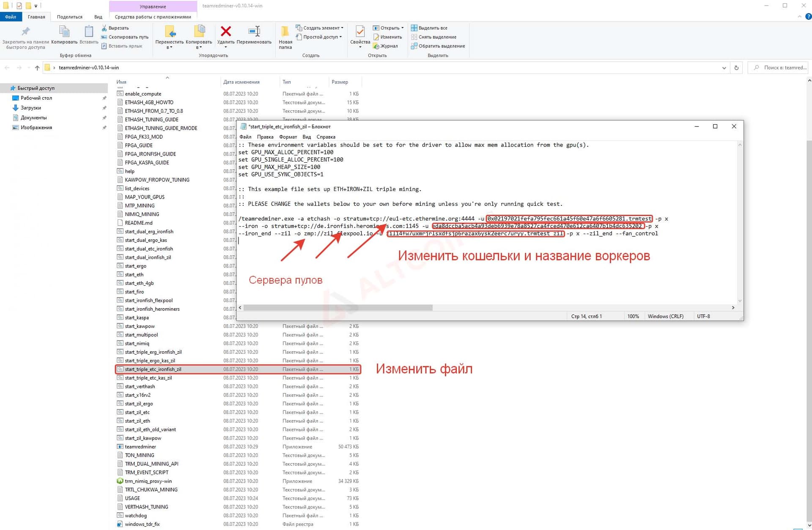Expand the Открыть dropdown arrow

[x=402, y=28]
